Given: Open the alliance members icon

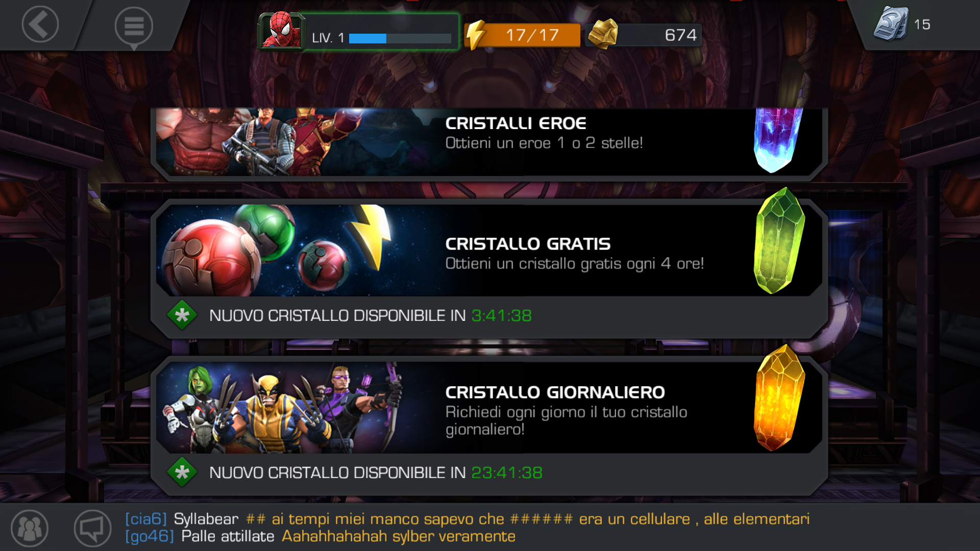Looking at the screenshot, I should tap(30, 528).
